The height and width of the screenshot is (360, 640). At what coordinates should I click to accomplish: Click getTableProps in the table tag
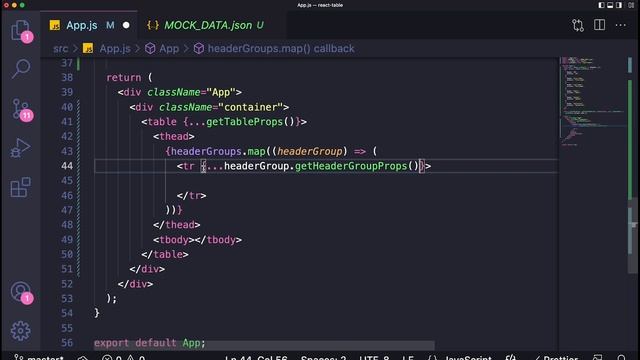pyautogui.click(x=244, y=122)
